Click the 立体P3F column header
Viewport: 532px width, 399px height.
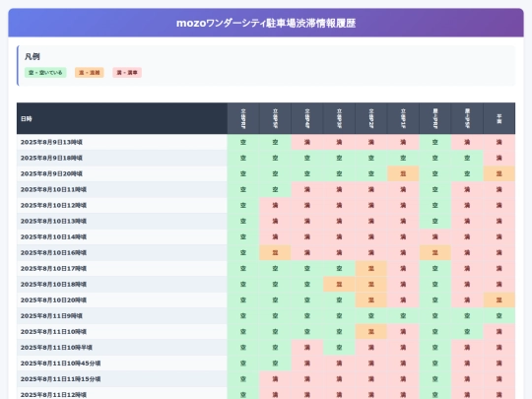(x=339, y=118)
